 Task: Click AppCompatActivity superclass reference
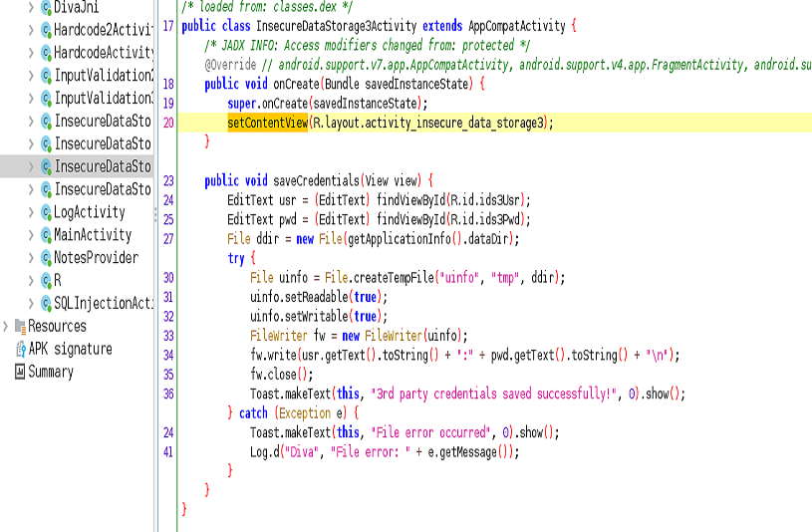pos(517,26)
